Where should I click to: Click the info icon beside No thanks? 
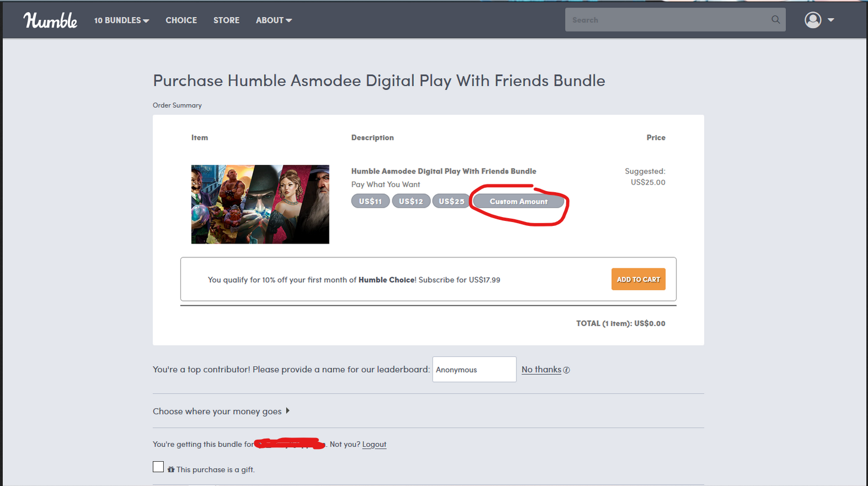tap(566, 370)
